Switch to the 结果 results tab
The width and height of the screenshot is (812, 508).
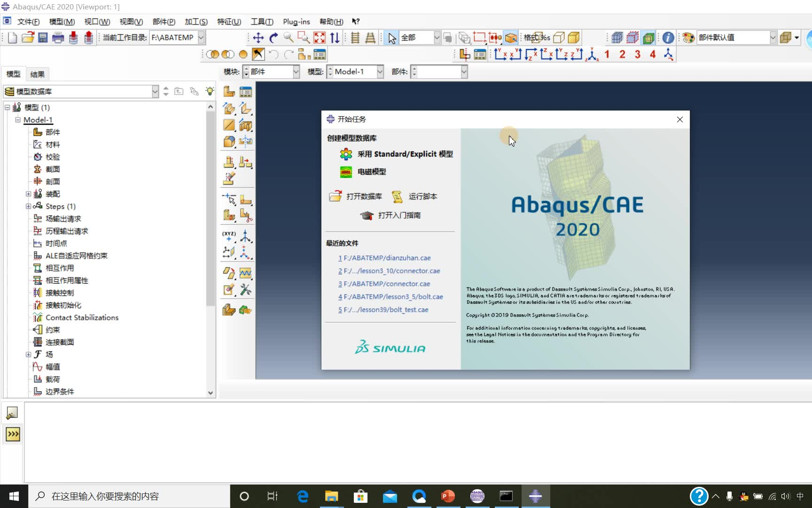(37, 74)
